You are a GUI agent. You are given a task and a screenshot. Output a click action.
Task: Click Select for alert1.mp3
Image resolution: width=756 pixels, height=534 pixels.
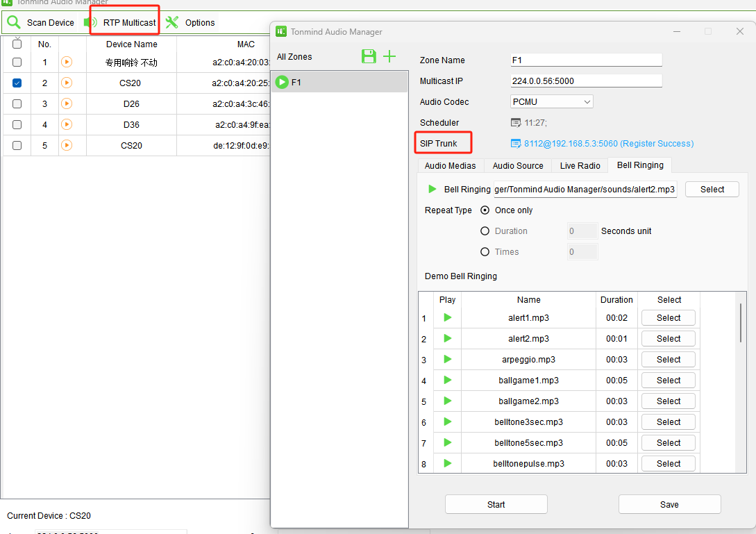669,317
